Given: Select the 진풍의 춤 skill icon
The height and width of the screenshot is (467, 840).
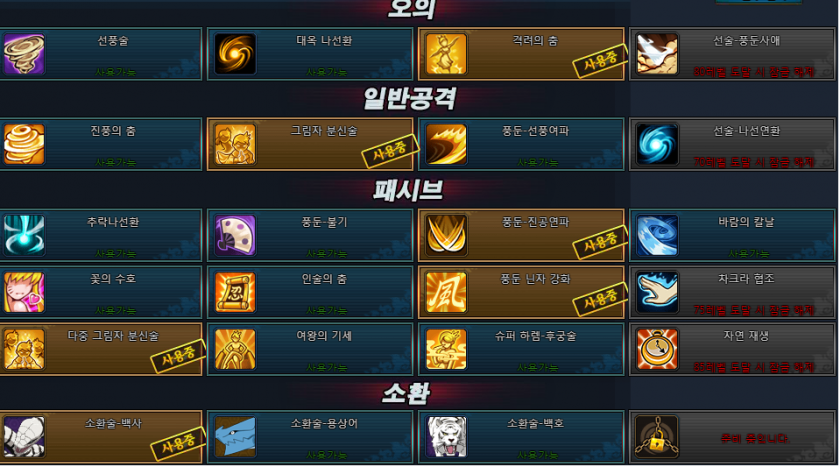Looking at the screenshot, I should coord(24,145).
